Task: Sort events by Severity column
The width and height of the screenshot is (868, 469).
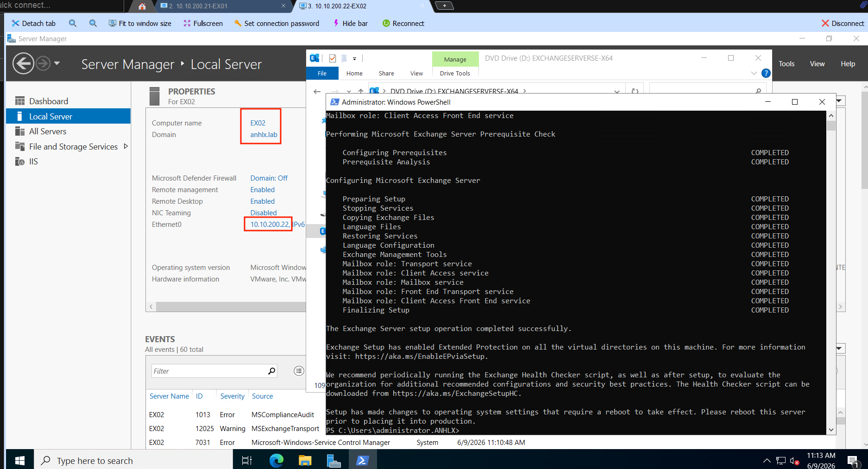Action: 233,396
